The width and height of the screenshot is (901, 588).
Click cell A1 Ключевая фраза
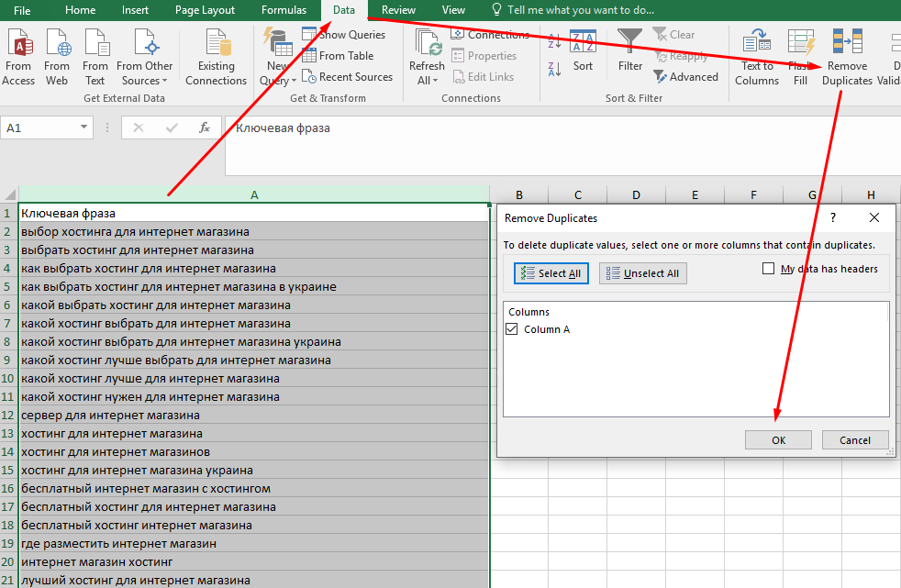point(254,213)
